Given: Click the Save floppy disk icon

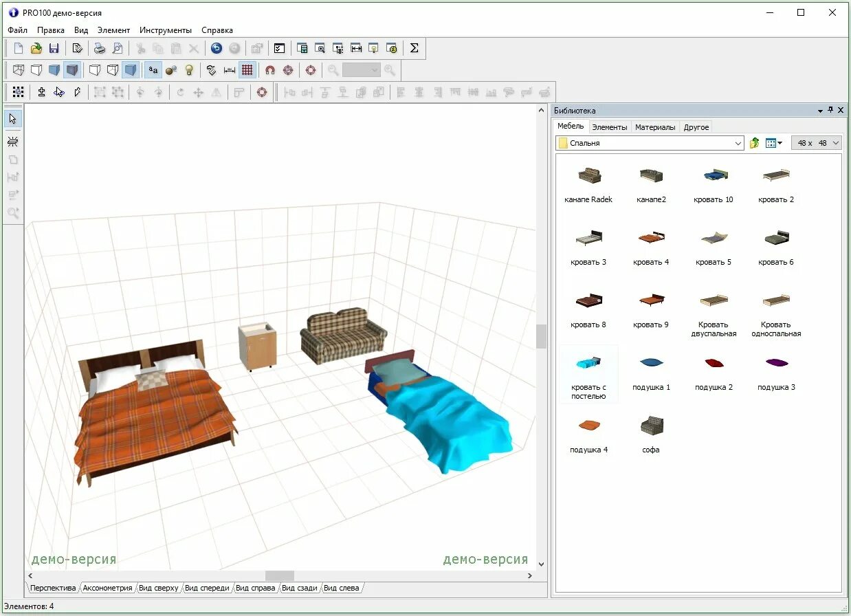Looking at the screenshot, I should pyautogui.click(x=54, y=48).
